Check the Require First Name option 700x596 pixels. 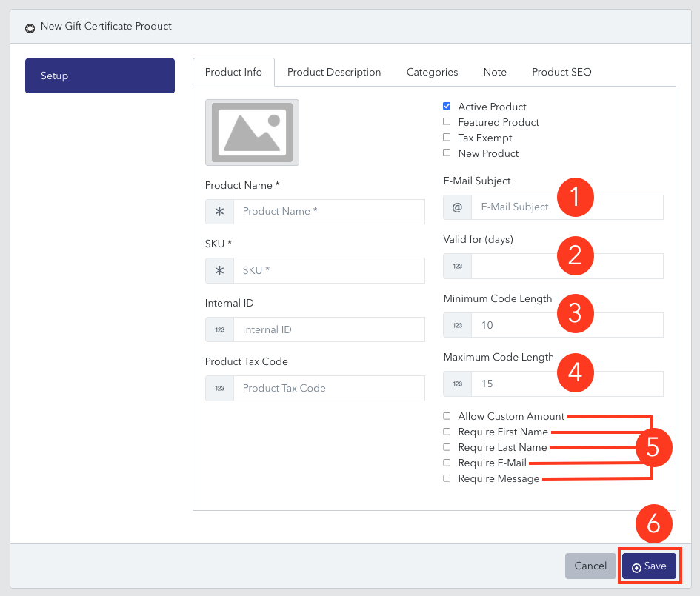(447, 432)
